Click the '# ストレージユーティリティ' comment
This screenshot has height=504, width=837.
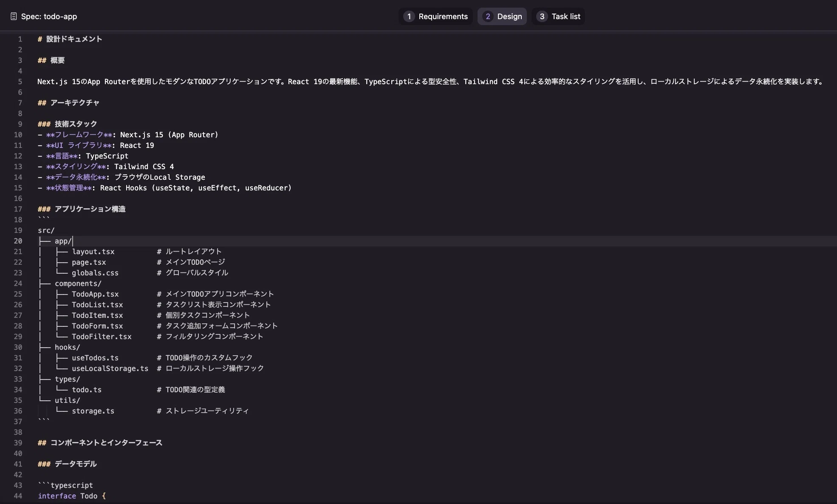tap(203, 411)
